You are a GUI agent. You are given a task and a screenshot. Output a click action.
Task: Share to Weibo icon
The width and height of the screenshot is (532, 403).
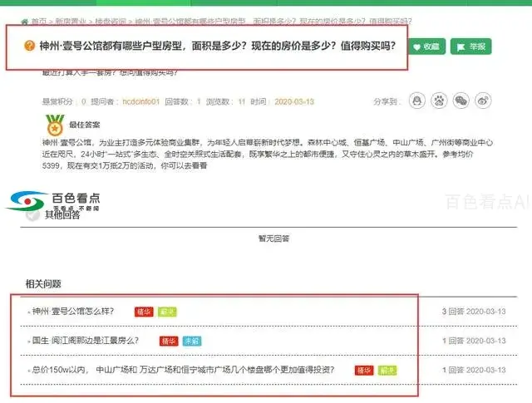click(483, 101)
